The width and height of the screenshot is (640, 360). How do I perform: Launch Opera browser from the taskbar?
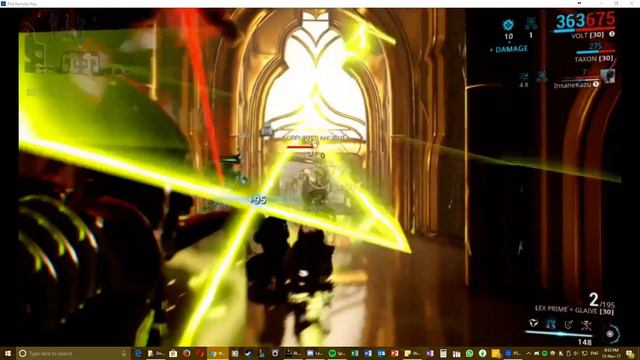pos(200,353)
